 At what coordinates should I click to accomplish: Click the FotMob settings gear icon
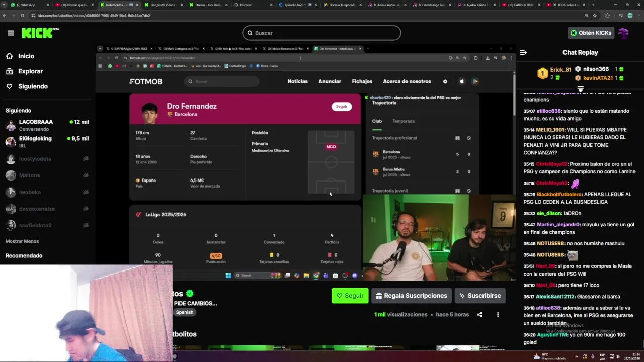point(445,81)
